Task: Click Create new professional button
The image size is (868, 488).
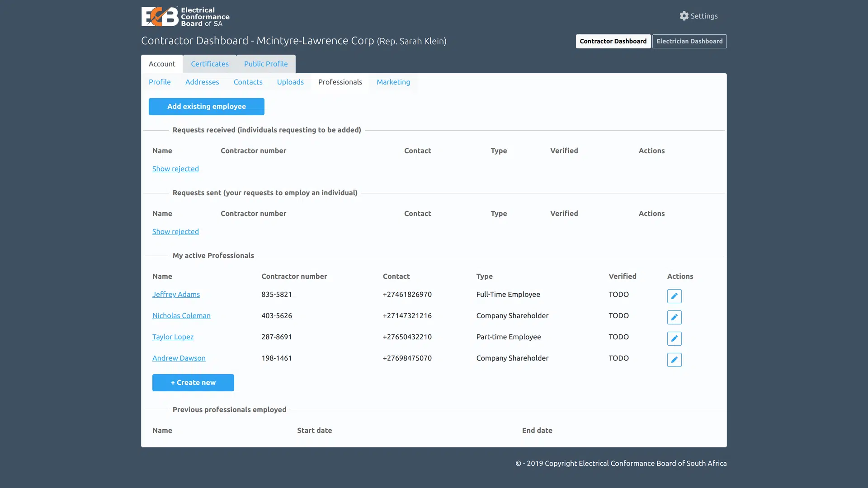Action: [193, 382]
